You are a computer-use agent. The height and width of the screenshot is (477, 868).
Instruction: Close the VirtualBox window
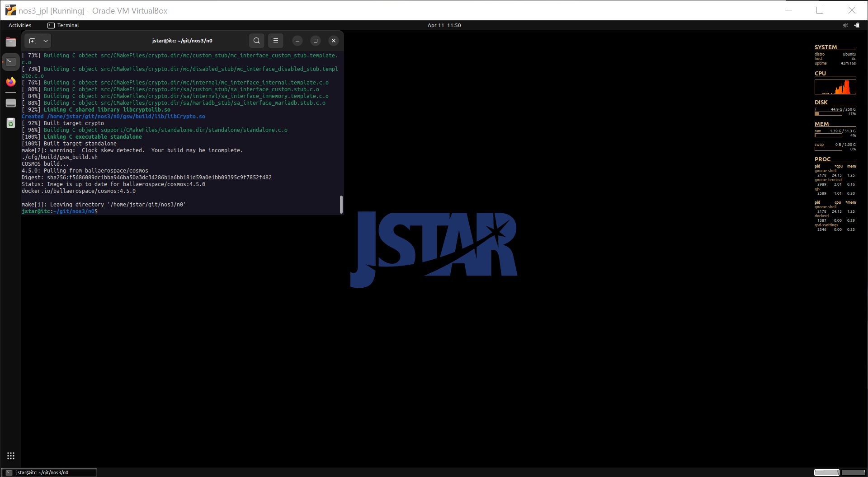tap(852, 10)
